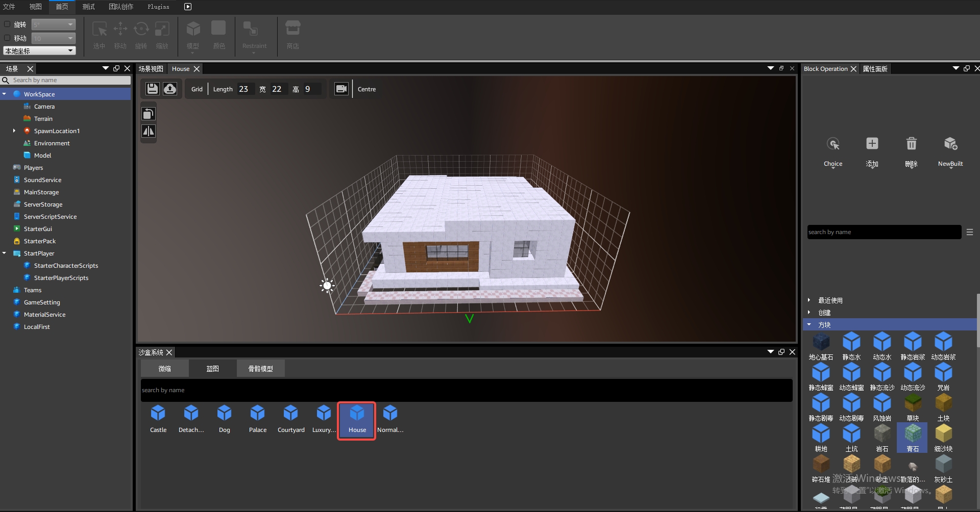Open the rotation angle dropdown
The width and height of the screenshot is (980, 512).
[54, 24]
